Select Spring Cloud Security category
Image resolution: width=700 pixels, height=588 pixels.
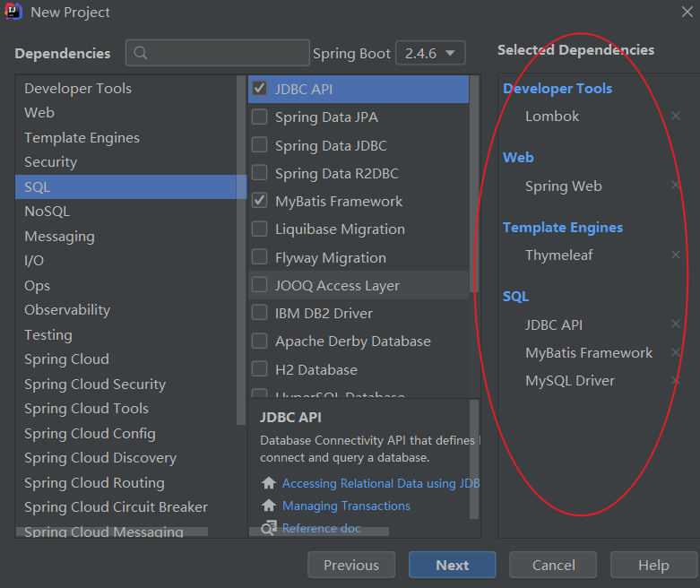(126, 384)
